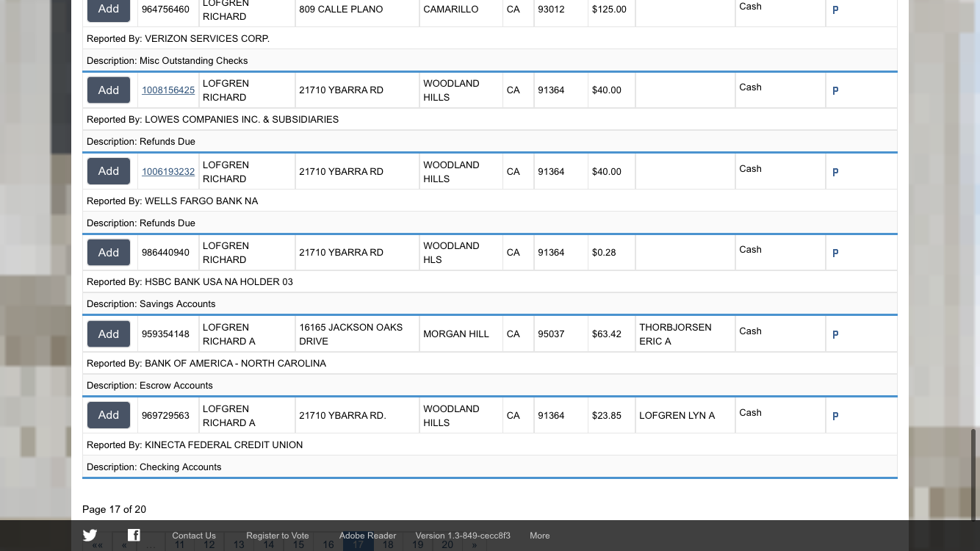The height and width of the screenshot is (551, 980).
Task: Click the P icon in property 1006193232 row
Action: coord(835,173)
